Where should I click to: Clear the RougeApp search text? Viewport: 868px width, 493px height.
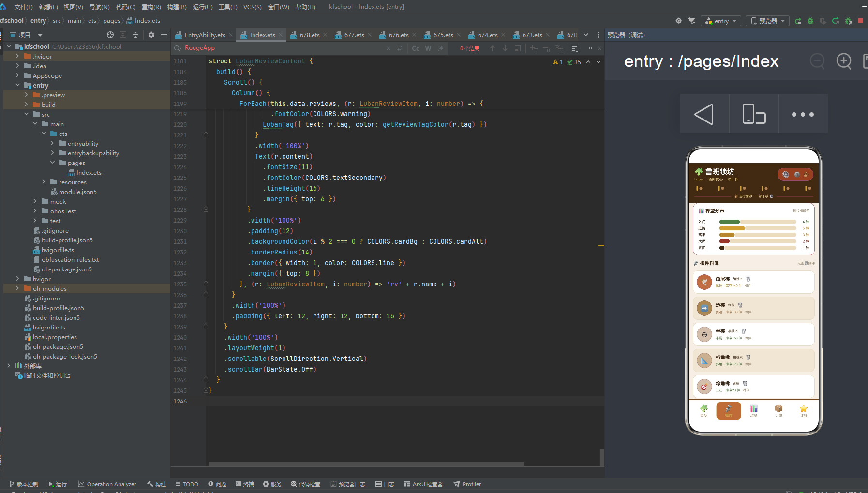[x=388, y=48]
